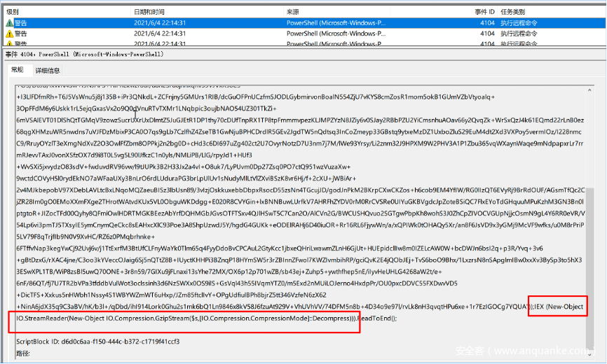Click the 路径 label in the details text
Screen dimensions: 607x364
24,353
